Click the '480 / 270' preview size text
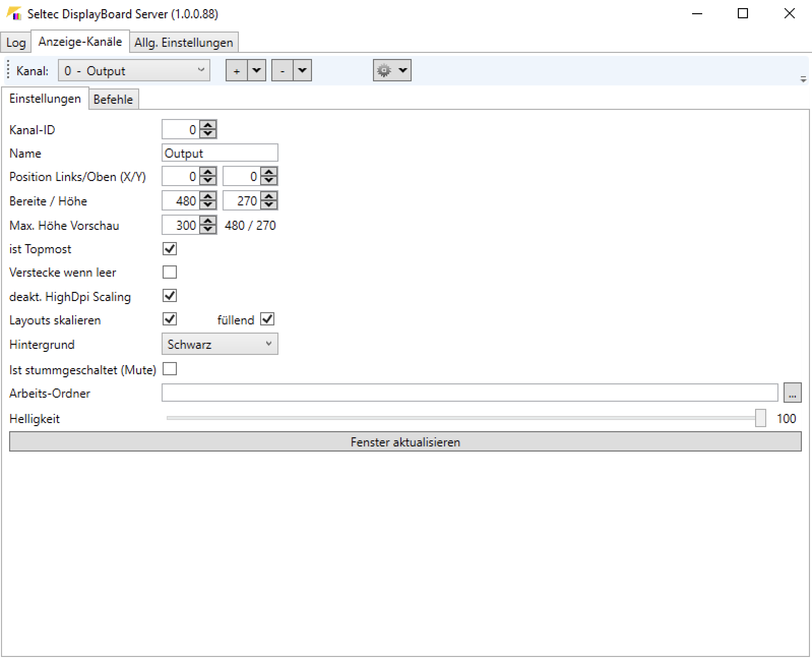Image resolution: width=812 pixels, height=659 pixels. point(250,225)
